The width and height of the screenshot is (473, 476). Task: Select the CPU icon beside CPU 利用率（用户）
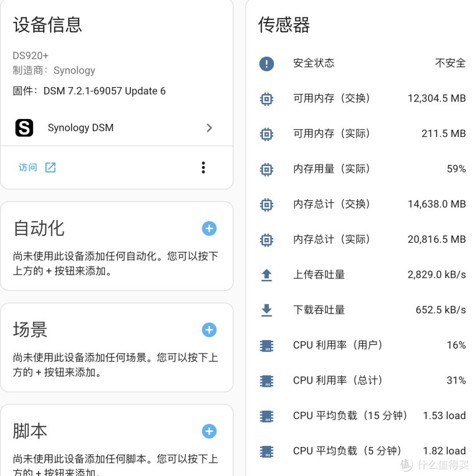[x=266, y=346]
